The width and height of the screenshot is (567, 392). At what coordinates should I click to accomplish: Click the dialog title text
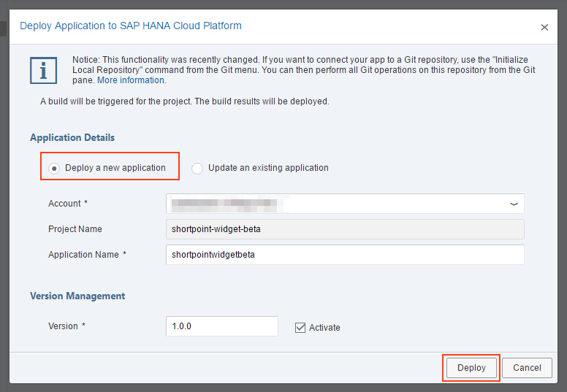pyautogui.click(x=131, y=26)
